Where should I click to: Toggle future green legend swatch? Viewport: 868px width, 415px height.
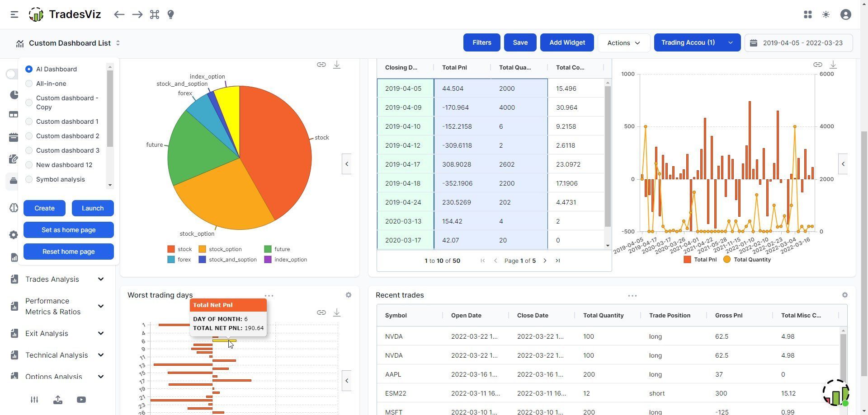click(x=268, y=249)
